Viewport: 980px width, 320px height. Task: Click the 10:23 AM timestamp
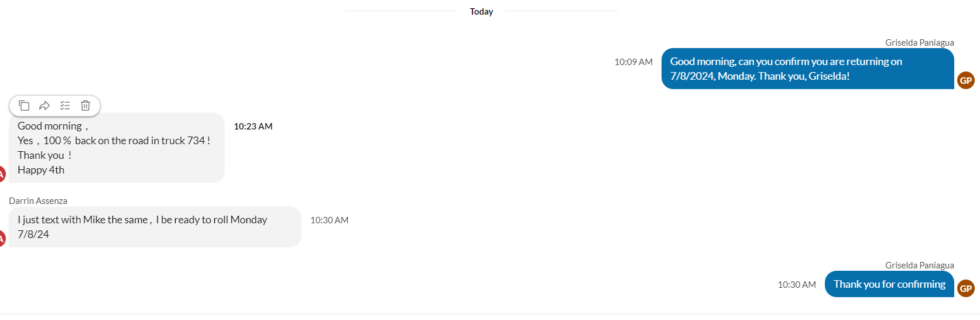click(x=253, y=126)
